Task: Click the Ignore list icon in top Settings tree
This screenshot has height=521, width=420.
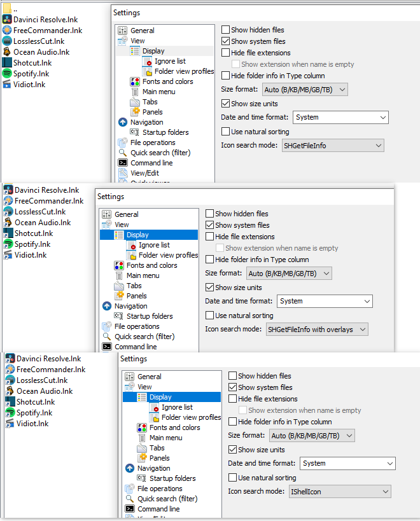Action: [147, 61]
